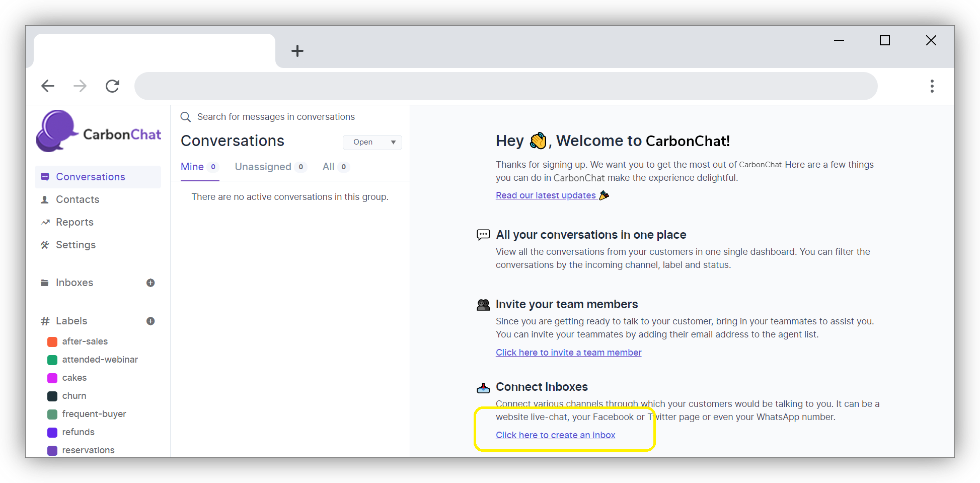Go back to previous page
The width and height of the screenshot is (980, 483).
(x=48, y=86)
